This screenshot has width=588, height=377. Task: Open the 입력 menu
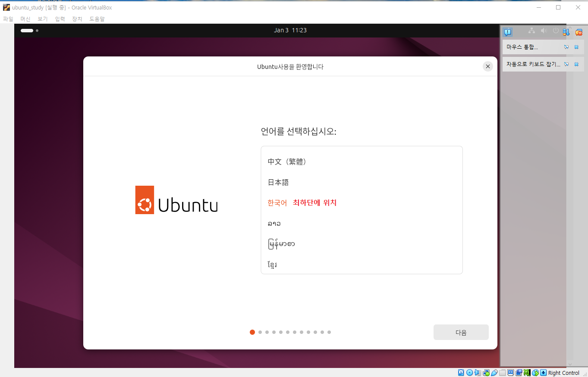point(60,19)
